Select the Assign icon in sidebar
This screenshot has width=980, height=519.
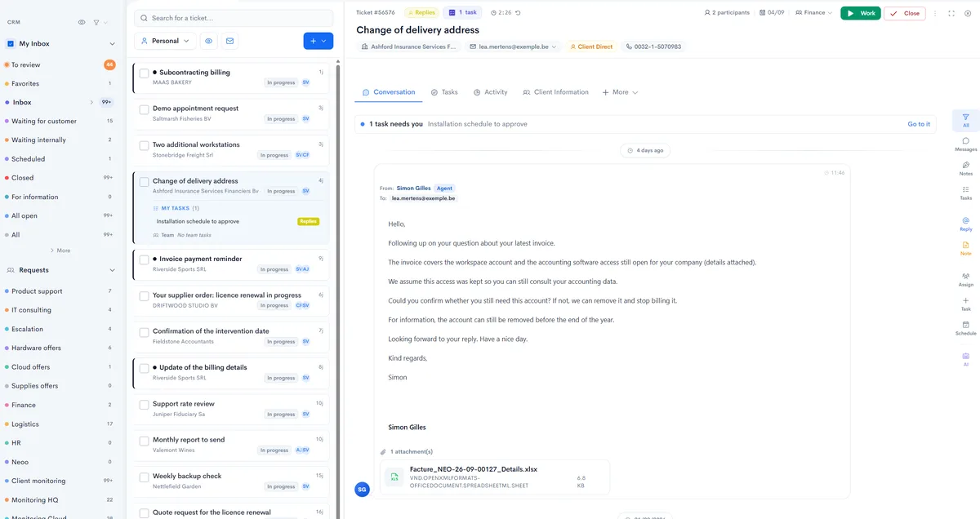(x=966, y=279)
